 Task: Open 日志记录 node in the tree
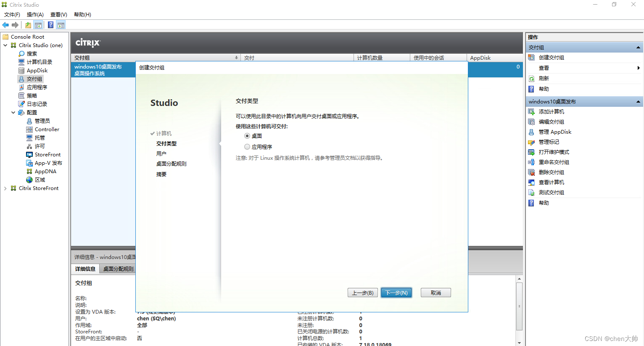[x=37, y=104]
